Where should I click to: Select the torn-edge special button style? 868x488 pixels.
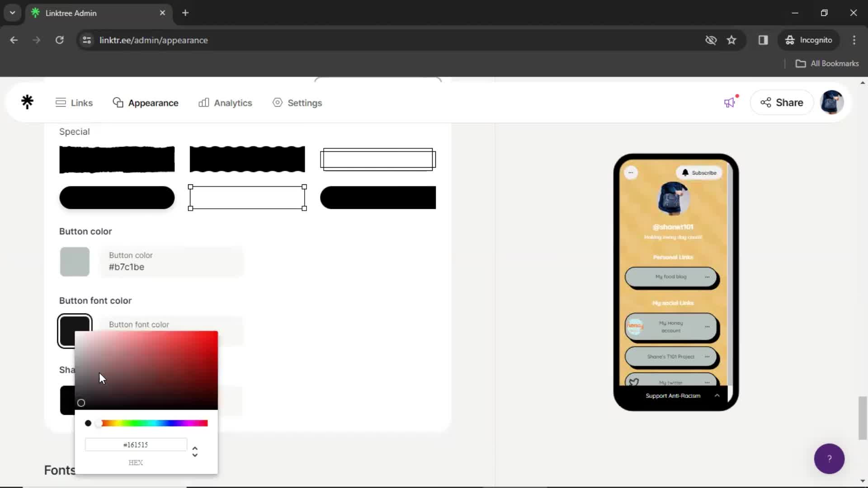tap(117, 159)
